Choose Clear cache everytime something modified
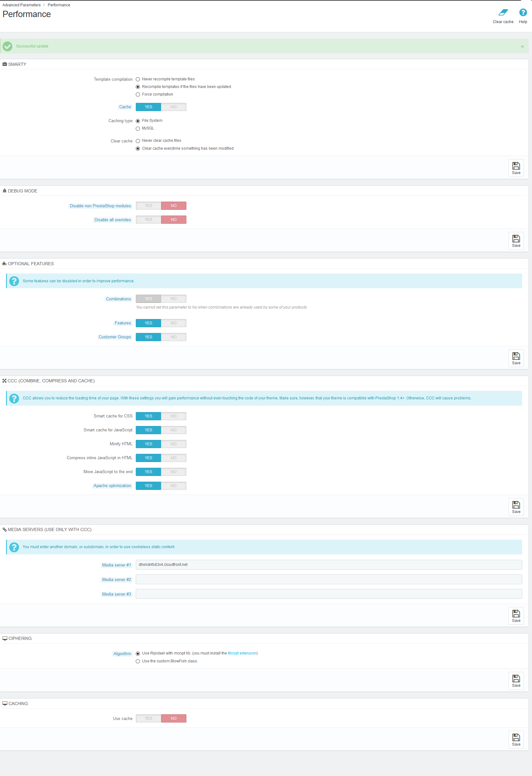 [x=138, y=149]
